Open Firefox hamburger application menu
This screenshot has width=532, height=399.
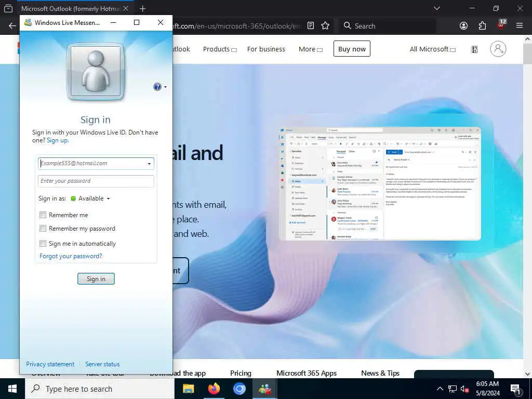[x=520, y=26]
